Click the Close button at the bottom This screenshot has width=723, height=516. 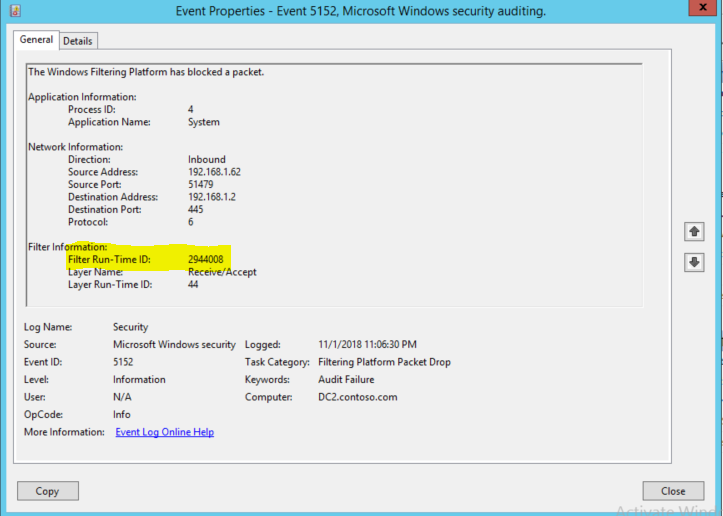point(673,491)
